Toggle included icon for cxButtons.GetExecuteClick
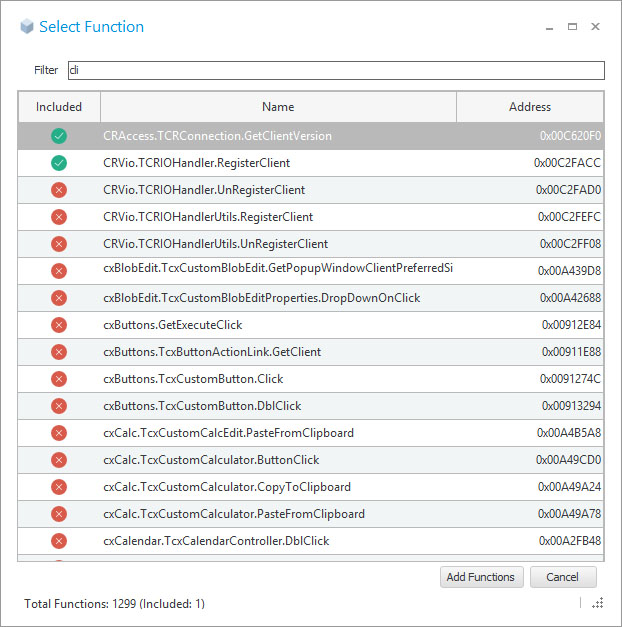This screenshot has width=622, height=627. [x=59, y=325]
